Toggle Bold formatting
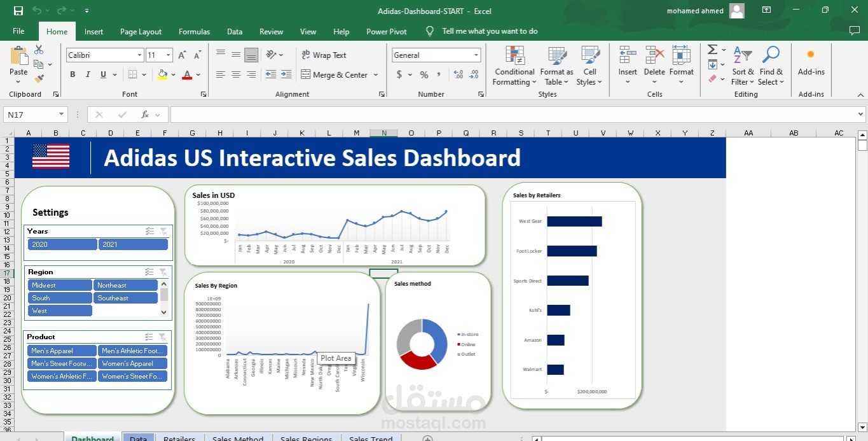 tap(72, 74)
